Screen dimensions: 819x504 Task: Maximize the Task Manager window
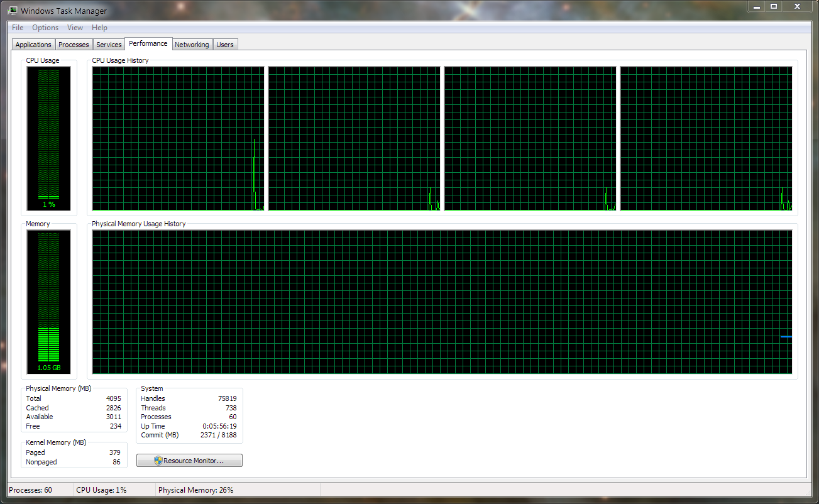774,6
